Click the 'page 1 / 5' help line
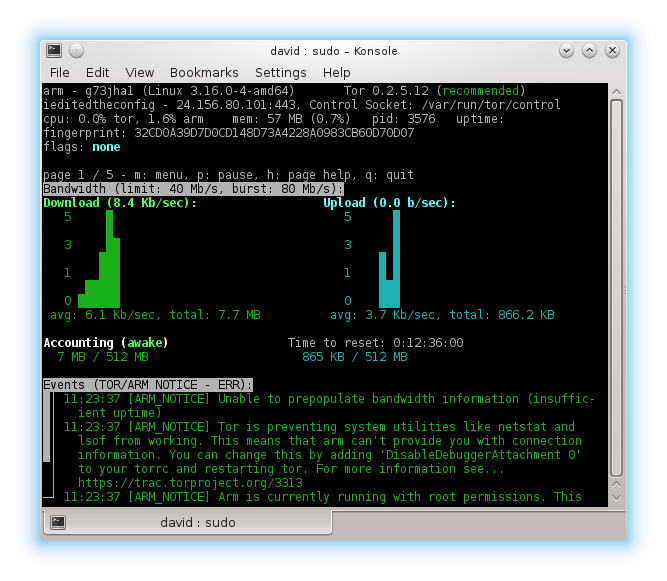The width and height of the screenshot is (667, 581). (228, 175)
